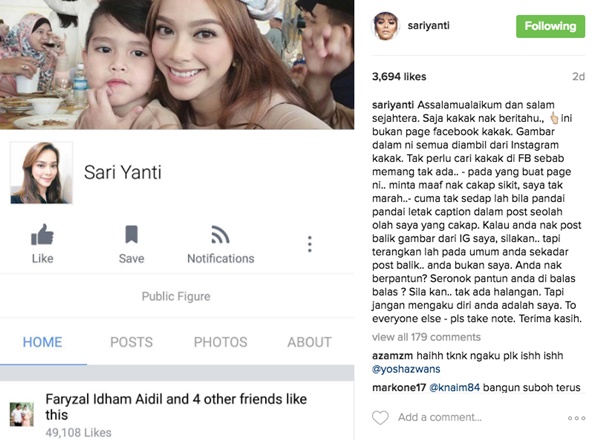Open the sariyanti profile avatar
Image resolution: width=600 pixels, height=440 pixels.
click(x=385, y=26)
